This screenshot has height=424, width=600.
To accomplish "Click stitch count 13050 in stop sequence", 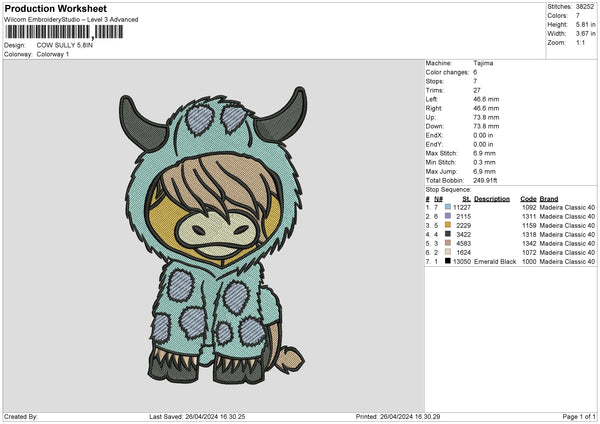I will coord(462,261).
